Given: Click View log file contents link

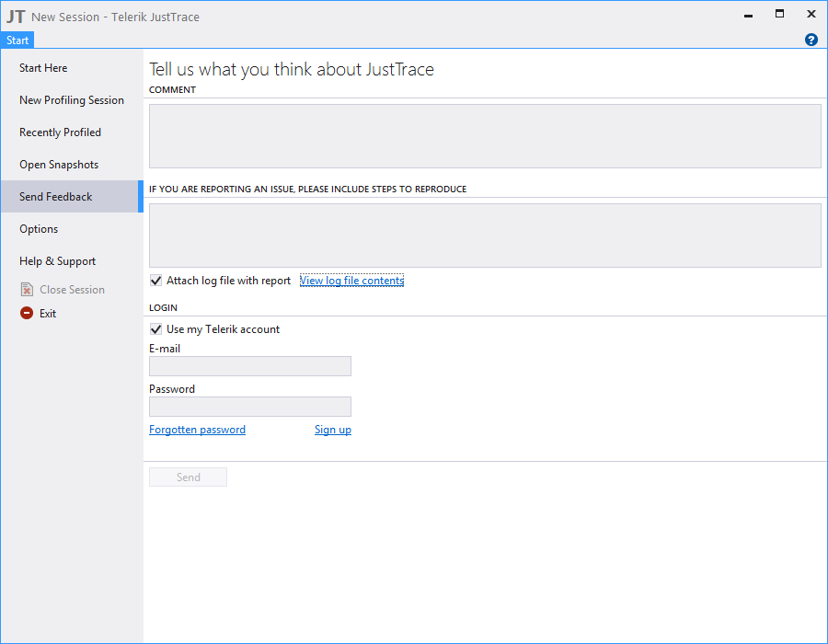Looking at the screenshot, I should 351,281.
